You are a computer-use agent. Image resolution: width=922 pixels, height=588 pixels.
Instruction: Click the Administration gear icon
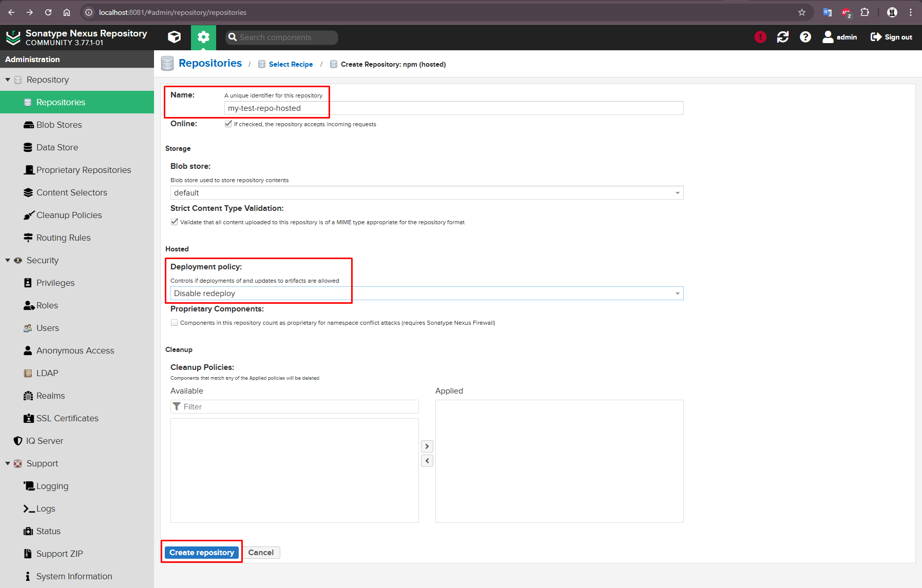pyautogui.click(x=203, y=37)
